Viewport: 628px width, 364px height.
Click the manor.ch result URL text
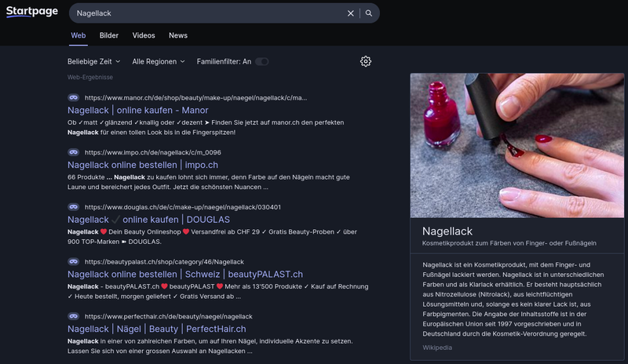195,98
